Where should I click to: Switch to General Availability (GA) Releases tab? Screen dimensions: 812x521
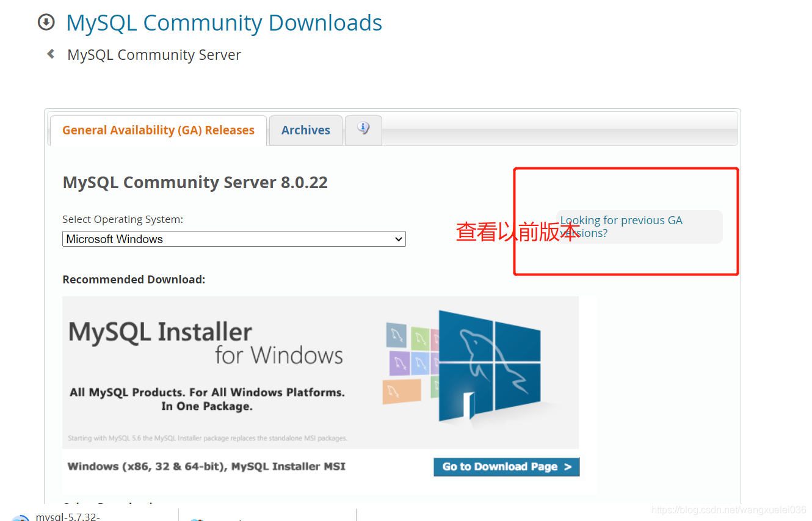click(158, 130)
